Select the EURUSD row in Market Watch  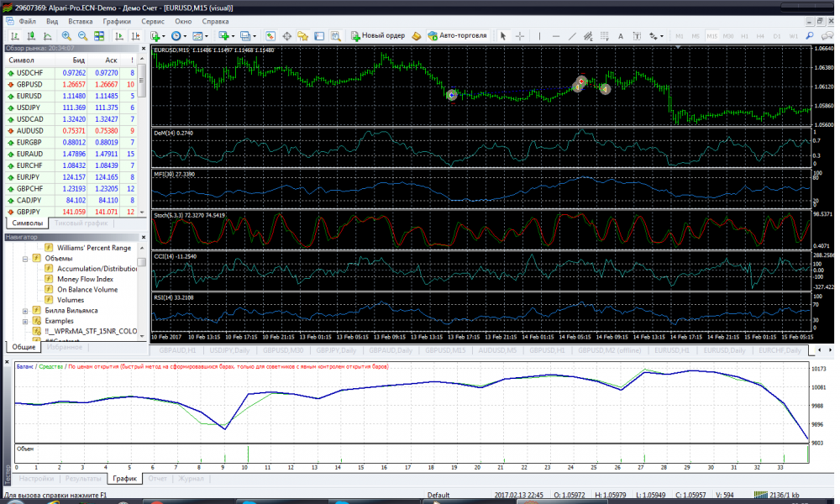[x=71, y=97]
